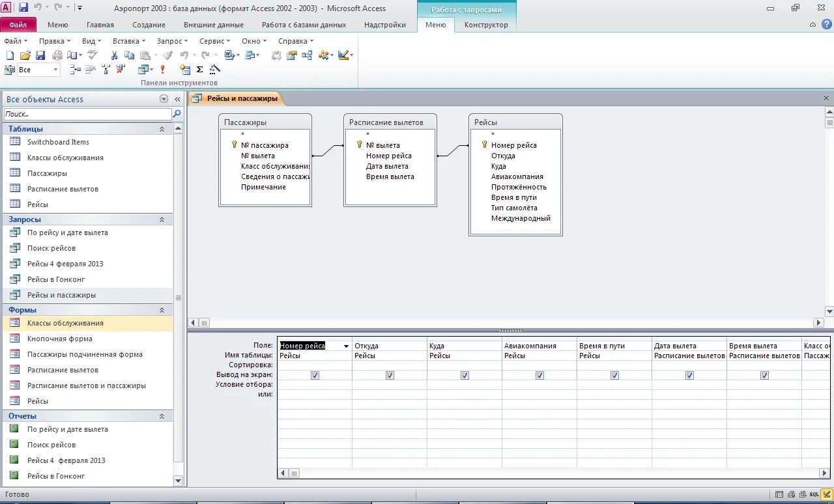Open the Сервис menu
Viewport: 834px width, 504px height.
coord(214,40)
